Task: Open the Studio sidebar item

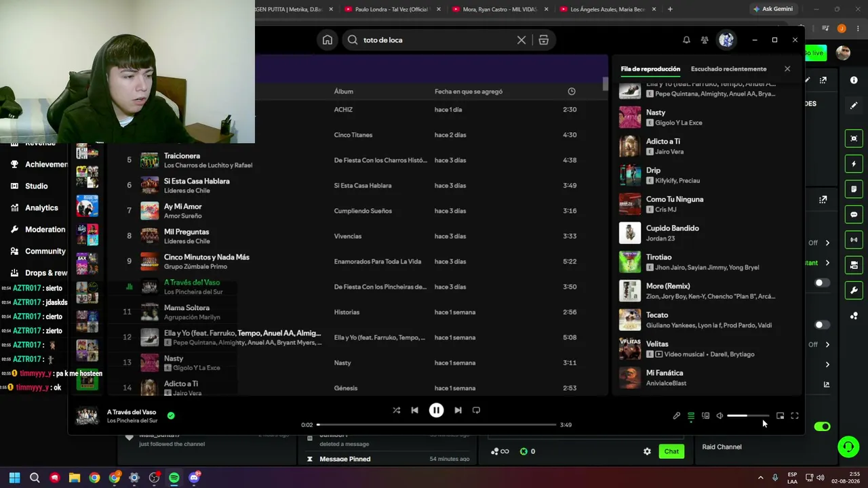Action: tap(36, 186)
